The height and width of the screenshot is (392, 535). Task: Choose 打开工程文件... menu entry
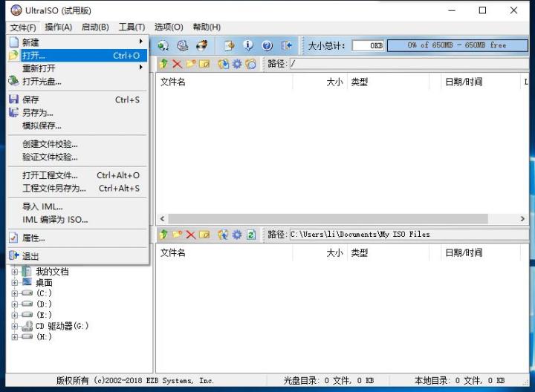(x=77, y=175)
